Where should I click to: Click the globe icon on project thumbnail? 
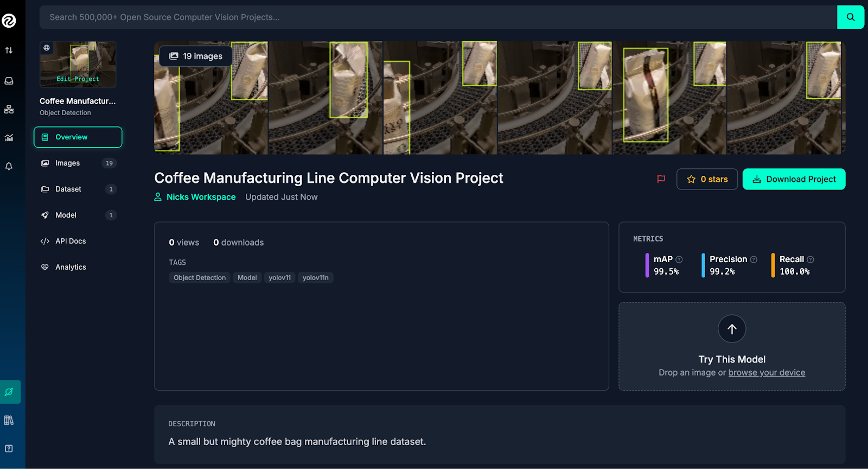[47, 48]
